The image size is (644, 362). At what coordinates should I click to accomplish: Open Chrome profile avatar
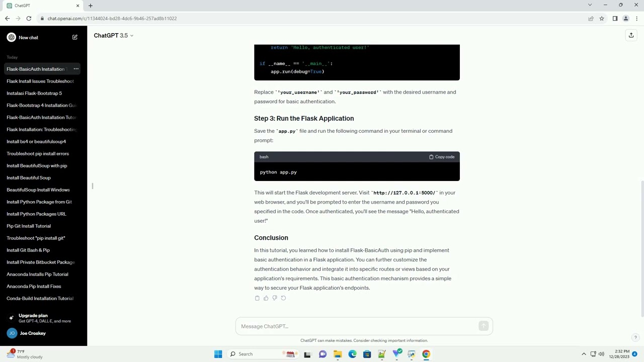click(x=626, y=19)
